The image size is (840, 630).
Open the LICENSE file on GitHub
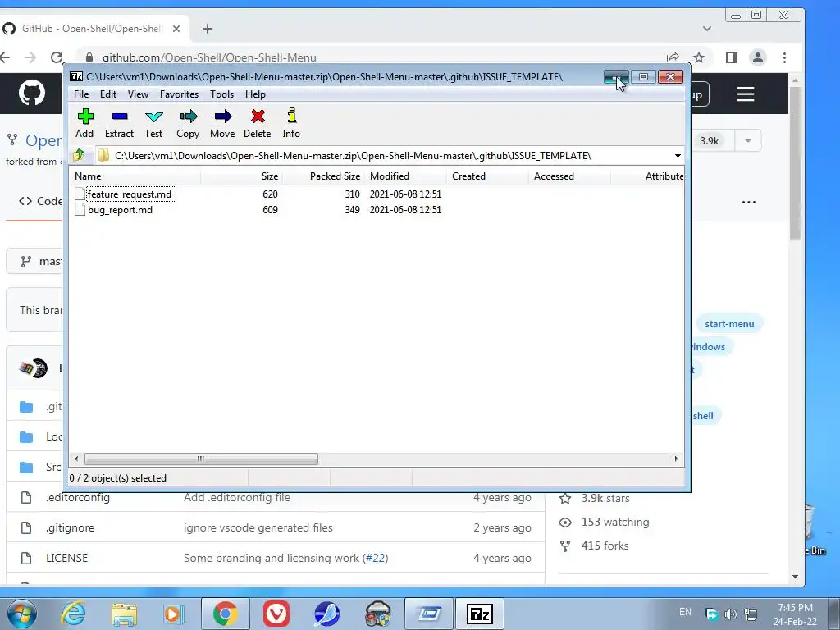pyautogui.click(x=67, y=558)
